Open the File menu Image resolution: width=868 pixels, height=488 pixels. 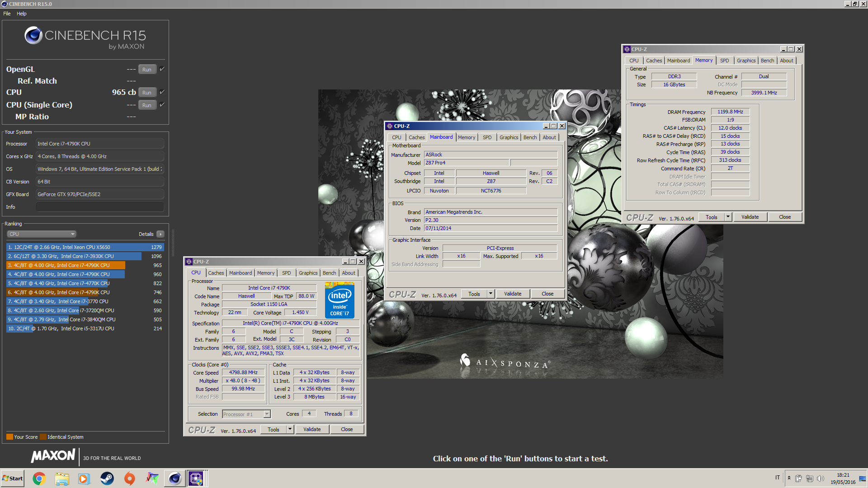point(7,14)
